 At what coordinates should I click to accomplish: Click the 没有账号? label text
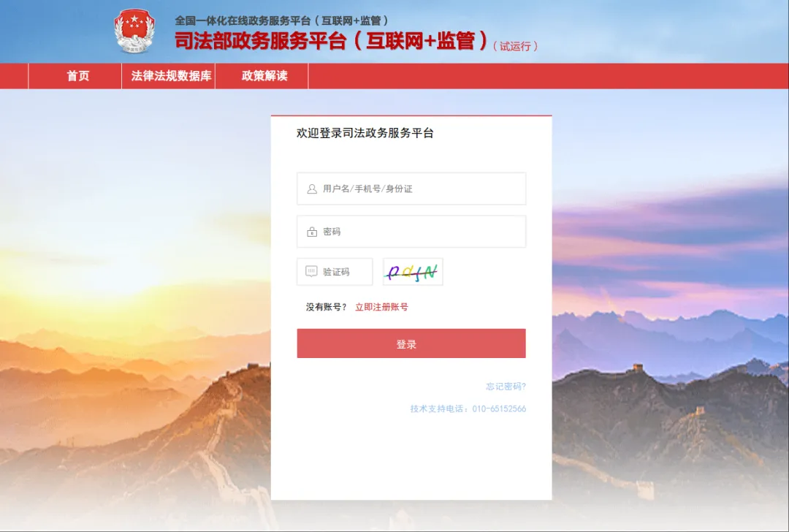[326, 307]
